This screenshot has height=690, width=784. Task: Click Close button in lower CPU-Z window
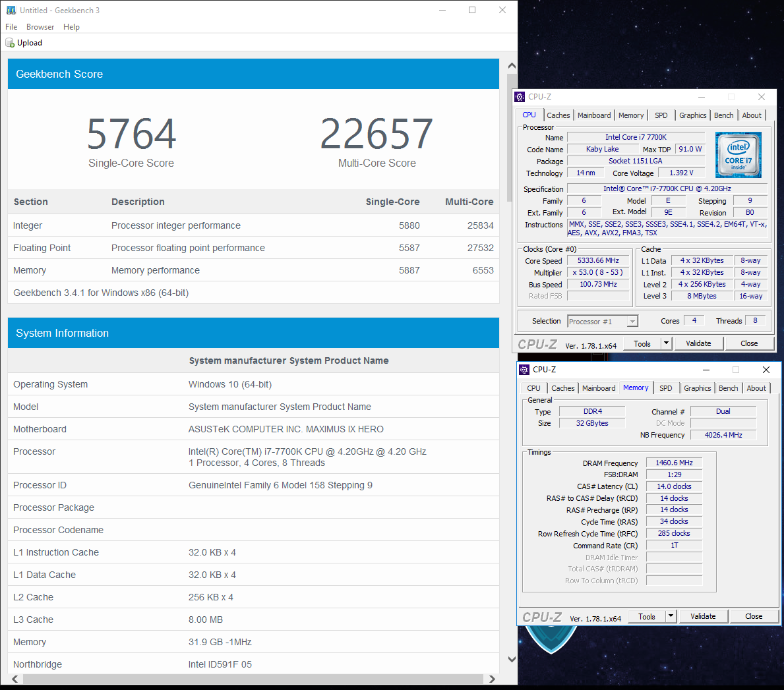tap(754, 616)
